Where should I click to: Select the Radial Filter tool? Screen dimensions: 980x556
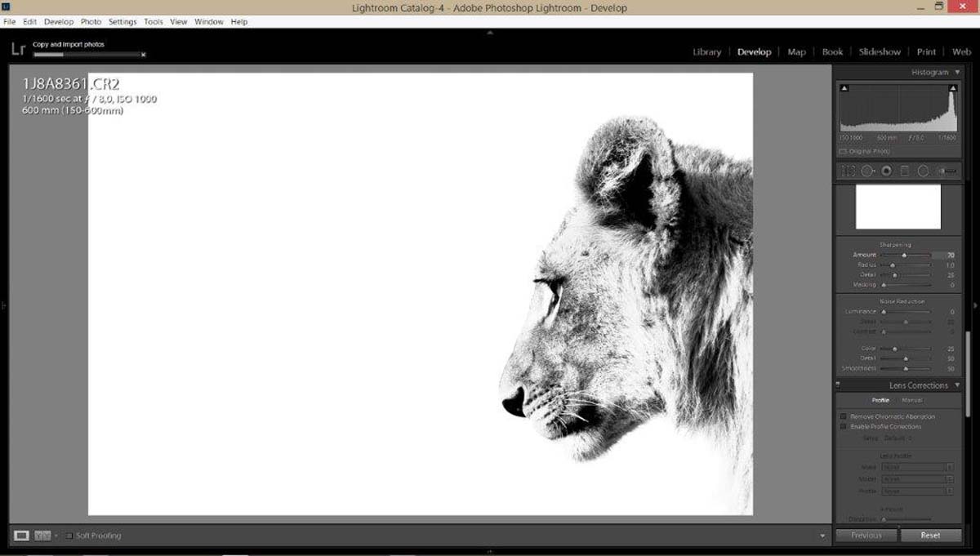[923, 171]
